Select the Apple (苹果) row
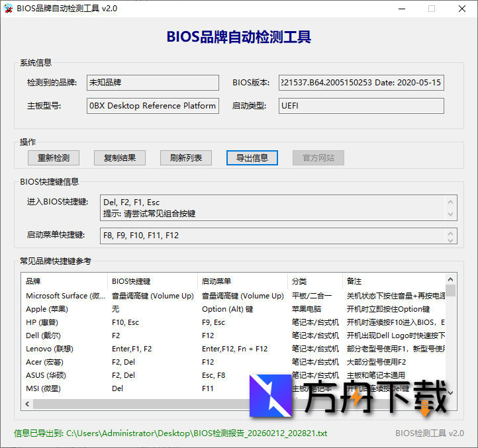The width and height of the screenshot is (478, 448). coord(233,309)
